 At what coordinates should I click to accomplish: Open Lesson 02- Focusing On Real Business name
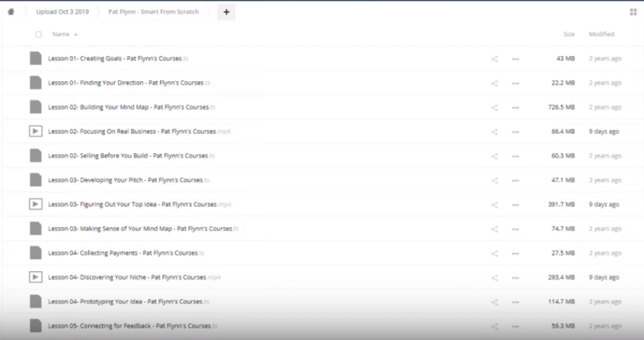pos(139,131)
